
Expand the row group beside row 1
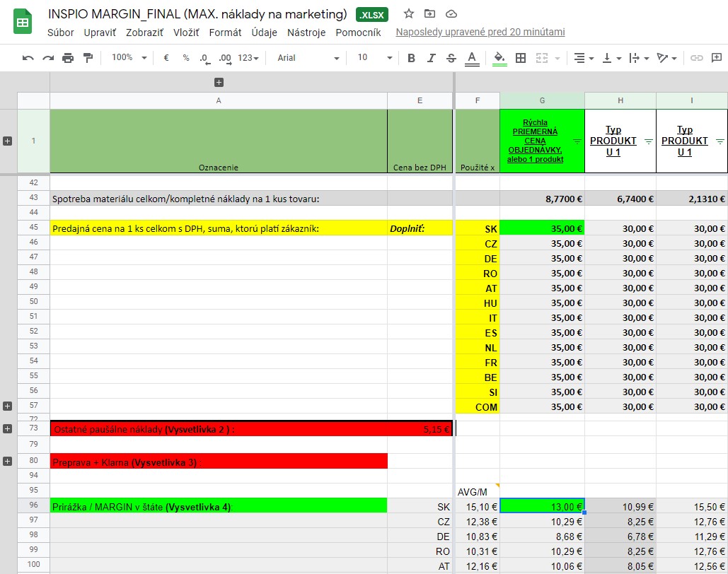click(x=7, y=141)
